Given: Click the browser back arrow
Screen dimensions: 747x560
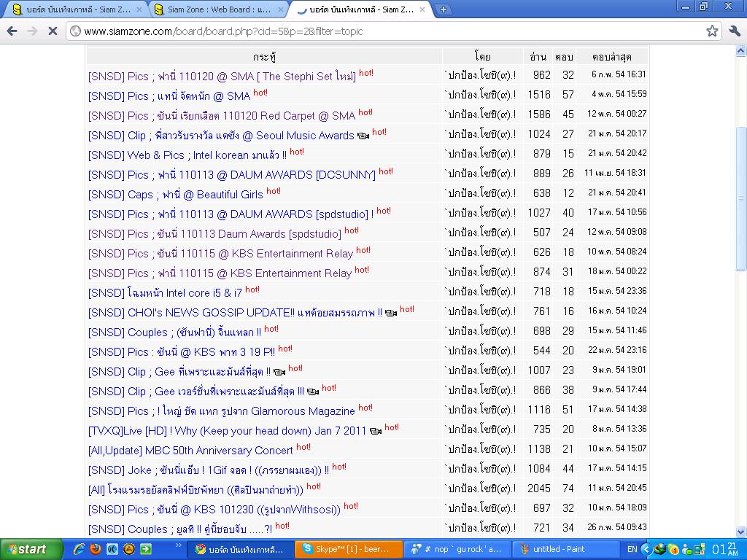Looking at the screenshot, I should [x=12, y=31].
